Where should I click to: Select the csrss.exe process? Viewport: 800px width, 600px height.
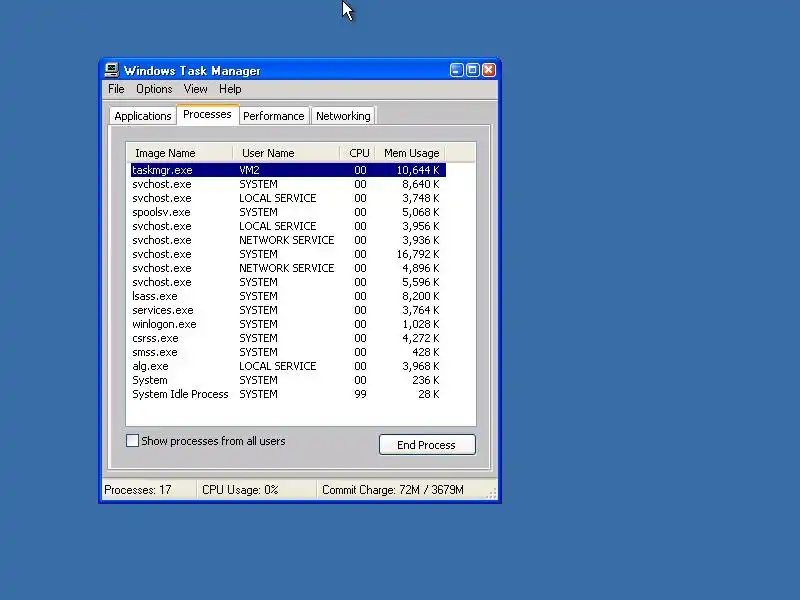pos(288,338)
